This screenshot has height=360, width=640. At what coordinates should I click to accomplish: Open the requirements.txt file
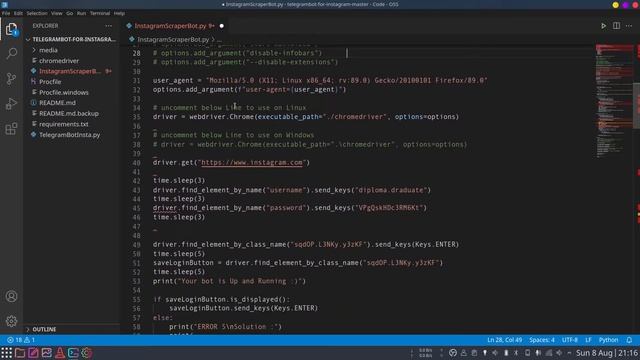point(64,124)
